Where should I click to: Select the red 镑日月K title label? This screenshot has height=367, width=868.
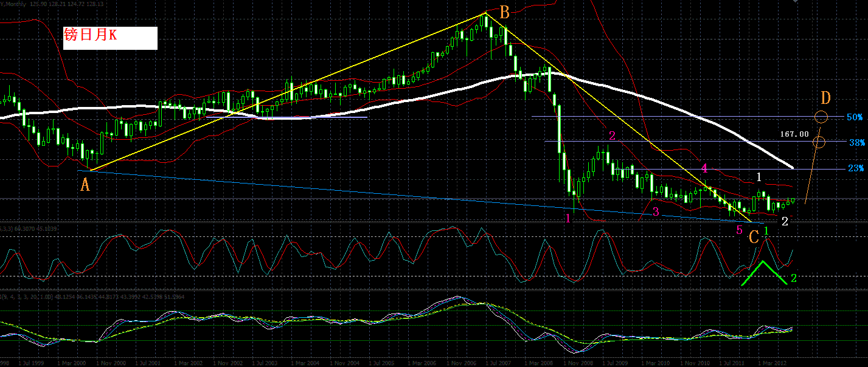[90, 36]
